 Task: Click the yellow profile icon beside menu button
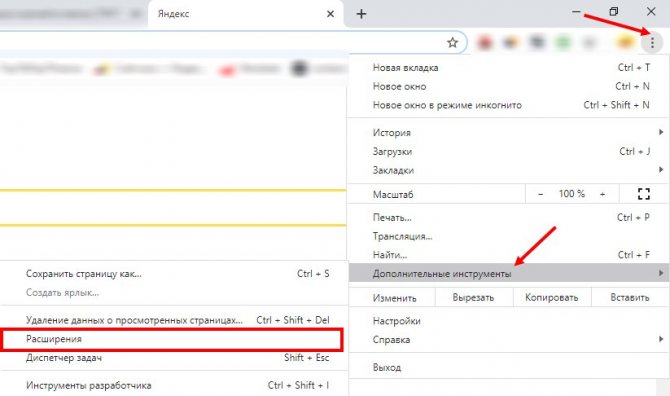pos(625,42)
